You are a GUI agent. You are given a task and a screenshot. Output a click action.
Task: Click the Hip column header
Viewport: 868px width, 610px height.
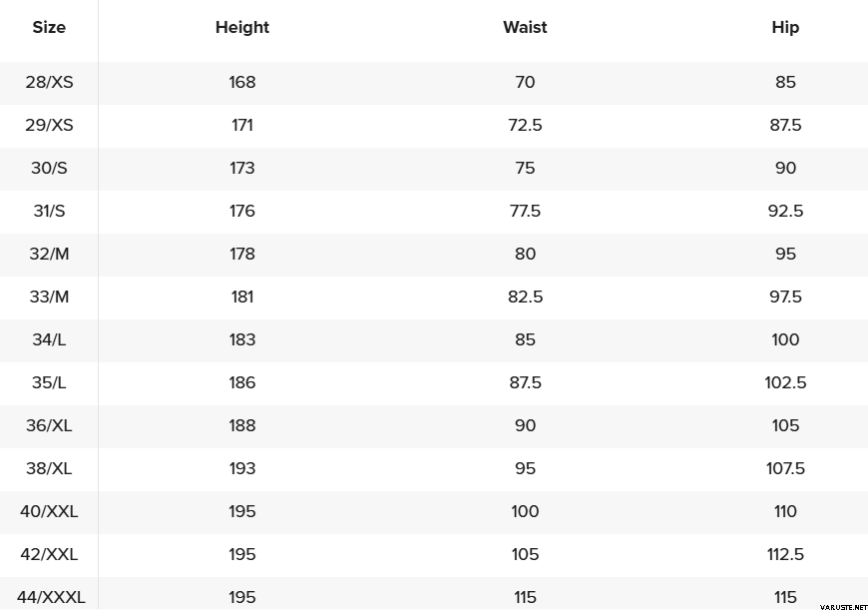coord(785,28)
